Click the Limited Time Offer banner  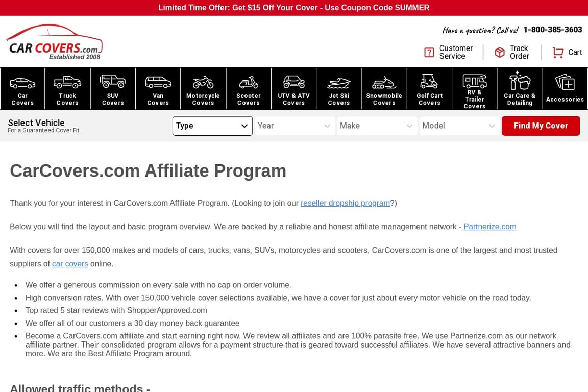tap(294, 8)
